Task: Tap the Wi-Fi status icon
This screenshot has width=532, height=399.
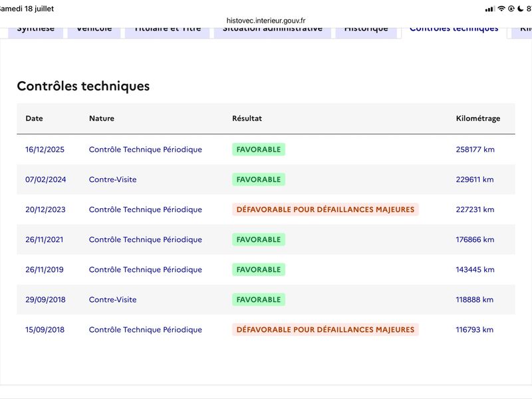Action: (501, 9)
